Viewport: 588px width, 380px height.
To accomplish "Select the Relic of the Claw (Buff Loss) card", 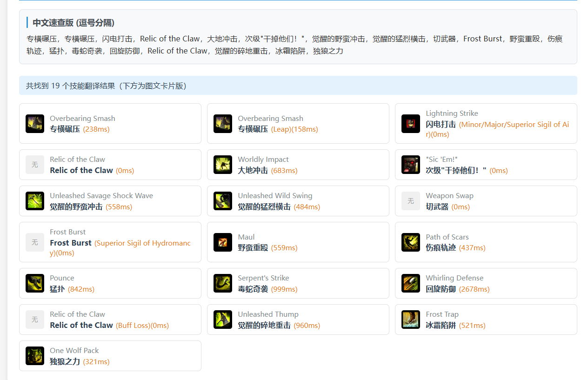I will [110, 320].
